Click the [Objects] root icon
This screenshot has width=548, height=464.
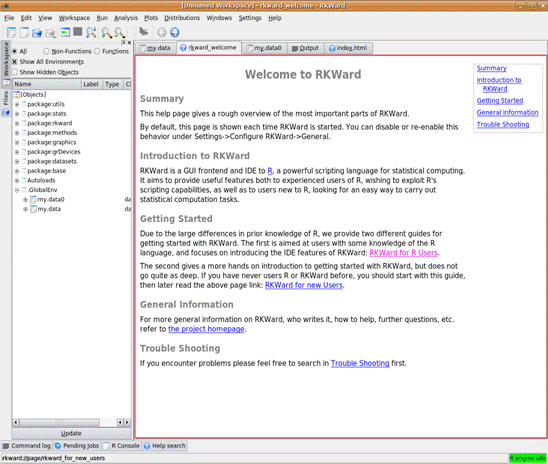(x=16, y=94)
